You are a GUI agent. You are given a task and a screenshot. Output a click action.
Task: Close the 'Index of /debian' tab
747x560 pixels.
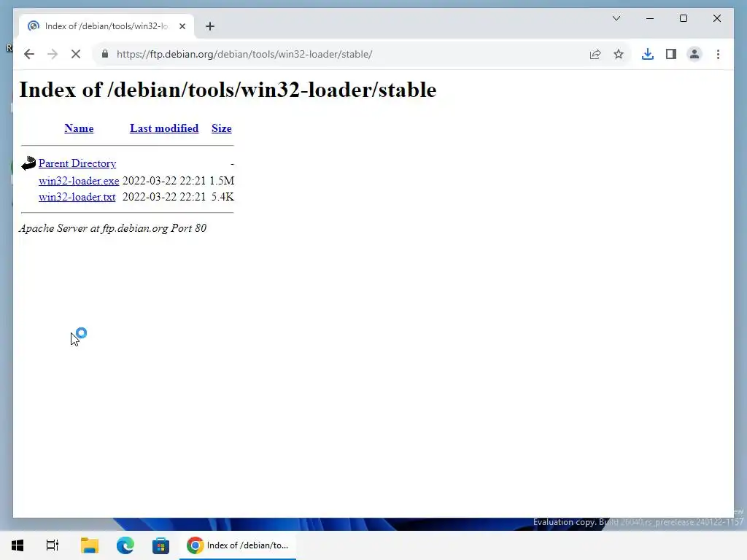pyautogui.click(x=182, y=26)
